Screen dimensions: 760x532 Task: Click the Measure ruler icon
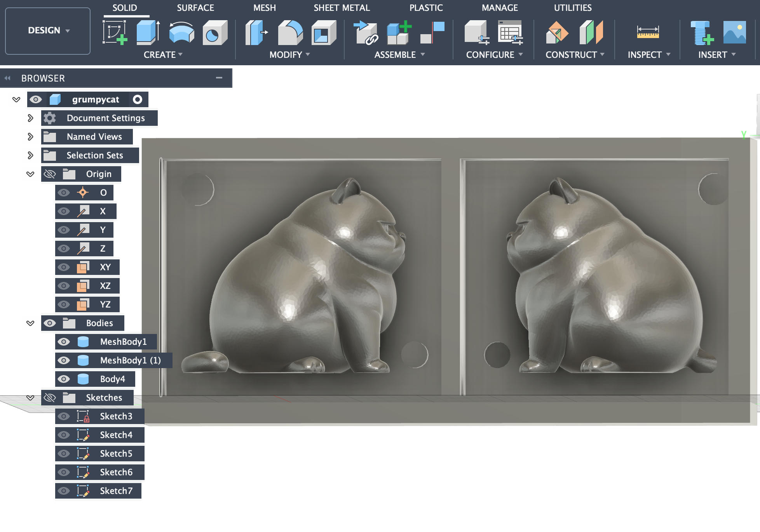pyautogui.click(x=647, y=33)
